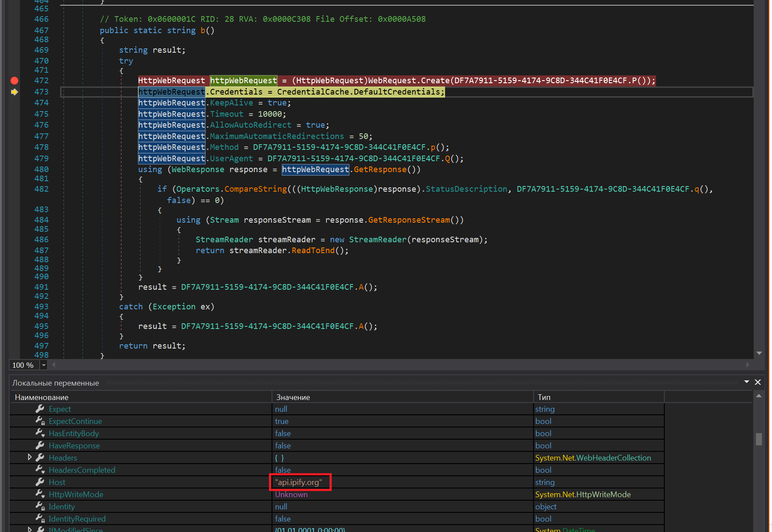The image size is (772, 532).
Task: Click the wrench icon beside HaveResponse
Action: click(x=40, y=445)
